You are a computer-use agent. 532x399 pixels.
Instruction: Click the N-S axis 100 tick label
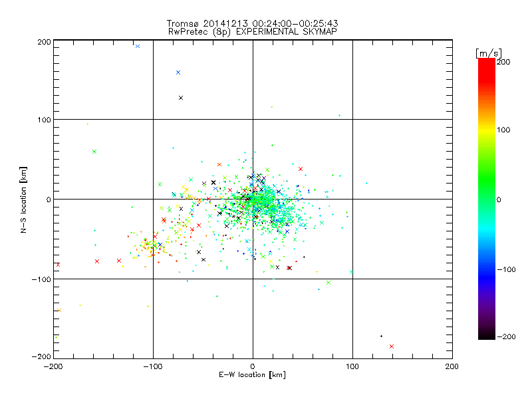coord(44,120)
